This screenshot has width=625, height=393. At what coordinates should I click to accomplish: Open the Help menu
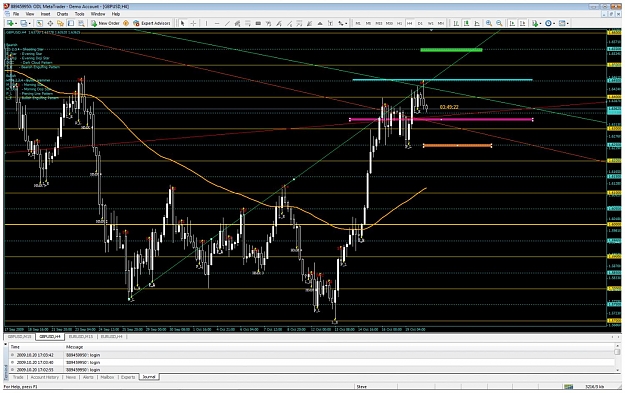tap(116, 14)
